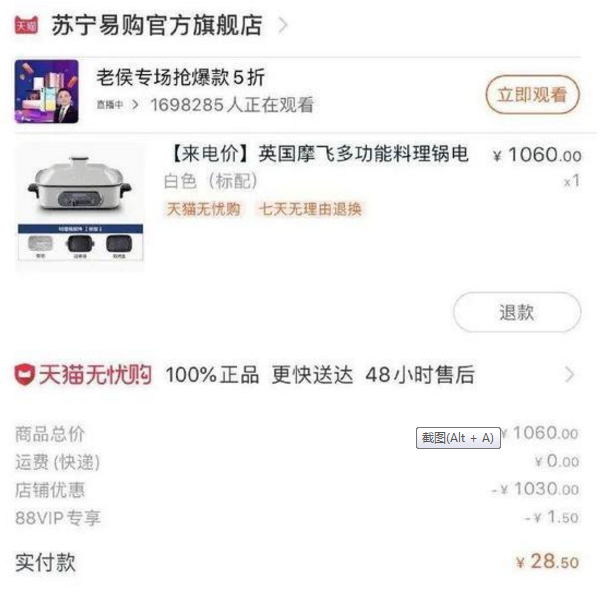Viewport: 605px width, 592px height.
Task: Open the multi-cooker product image
Action: pos(80,206)
